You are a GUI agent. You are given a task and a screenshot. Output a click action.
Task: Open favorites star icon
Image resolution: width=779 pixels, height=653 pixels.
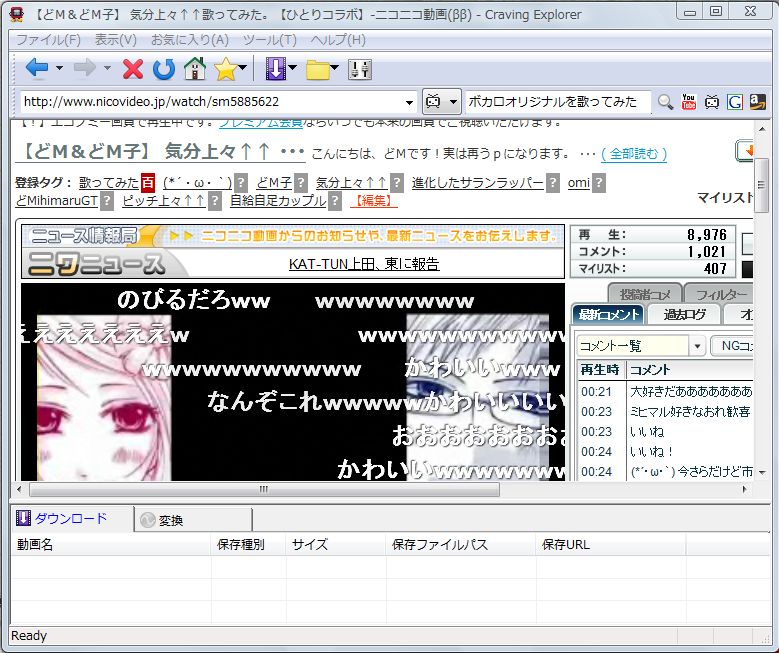click(x=226, y=69)
